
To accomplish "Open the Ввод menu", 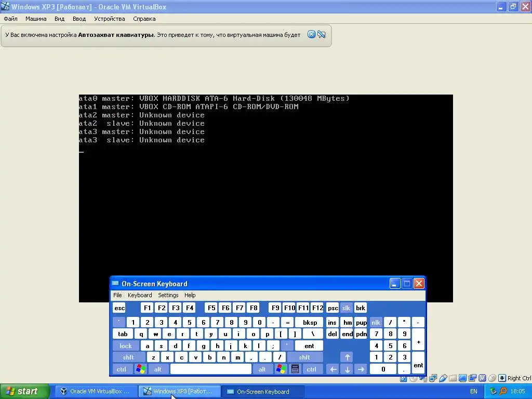I will click(x=79, y=19).
